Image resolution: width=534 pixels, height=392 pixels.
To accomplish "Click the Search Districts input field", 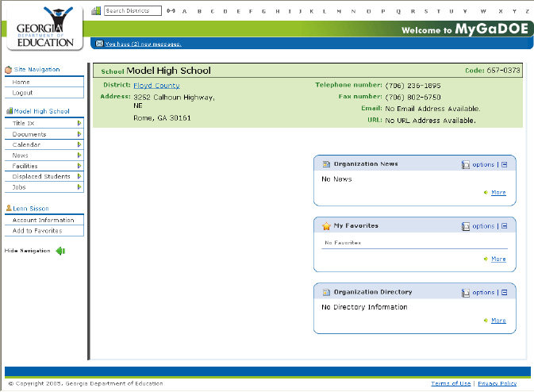I will coord(133,11).
